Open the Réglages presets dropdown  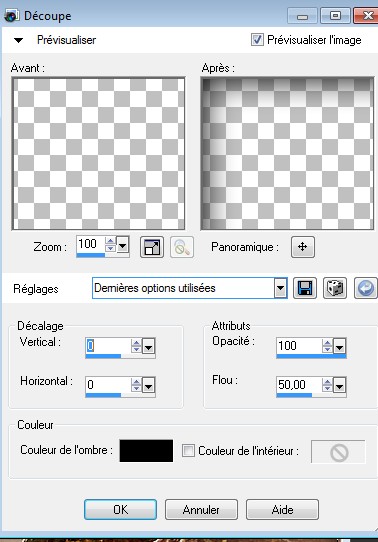pyautogui.click(x=281, y=288)
